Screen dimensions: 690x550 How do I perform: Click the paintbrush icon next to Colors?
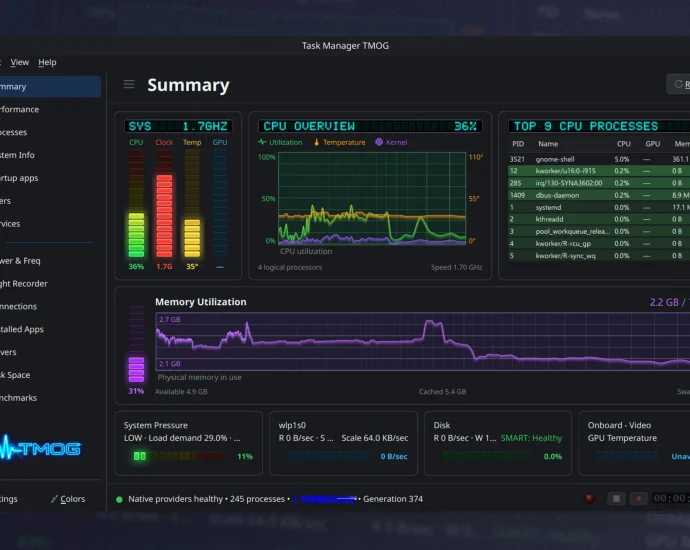point(54,499)
